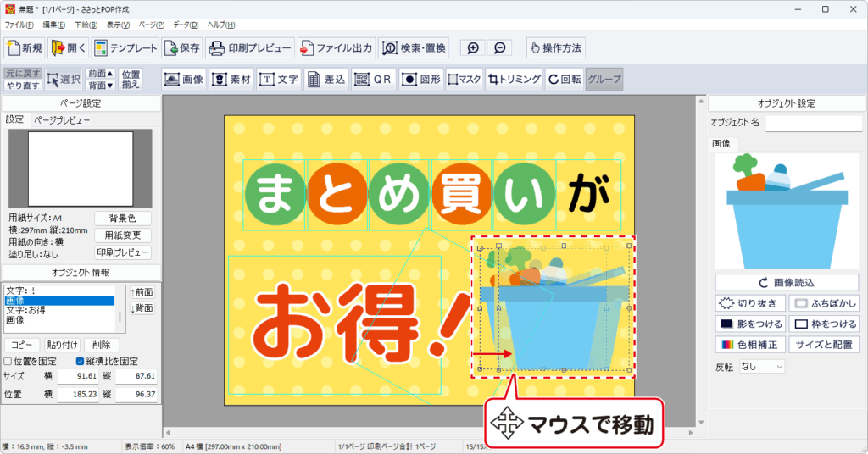Expand the 反転 dropdown

click(761, 367)
